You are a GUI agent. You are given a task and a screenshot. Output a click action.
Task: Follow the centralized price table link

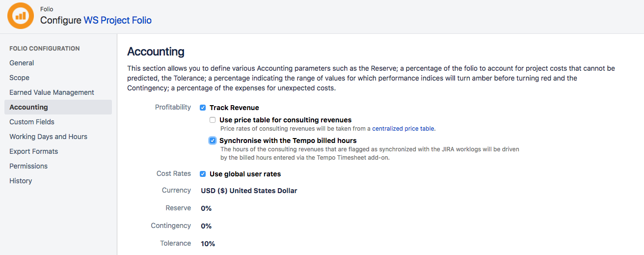403,129
